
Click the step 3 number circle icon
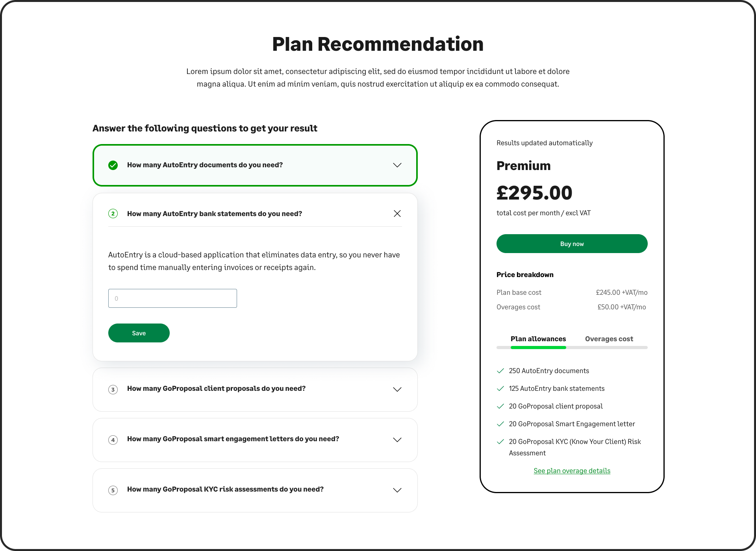[x=113, y=390]
